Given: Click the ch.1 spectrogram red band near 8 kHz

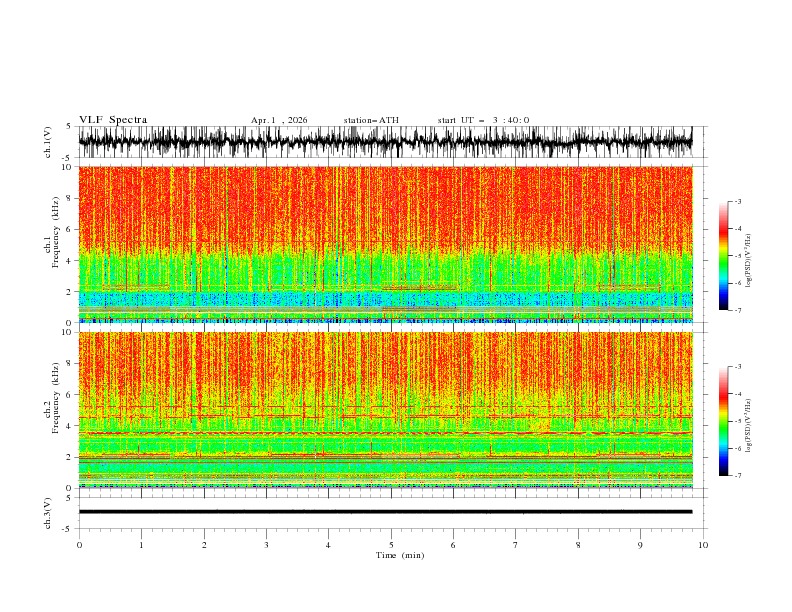Looking at the screenshot, I should (385, 198).
